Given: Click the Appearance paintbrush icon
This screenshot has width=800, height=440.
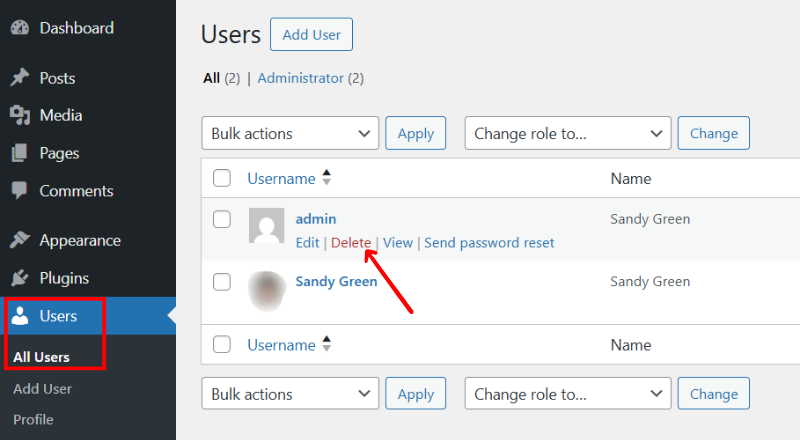Looking at the screenshot, I should (x=20, y=239).
